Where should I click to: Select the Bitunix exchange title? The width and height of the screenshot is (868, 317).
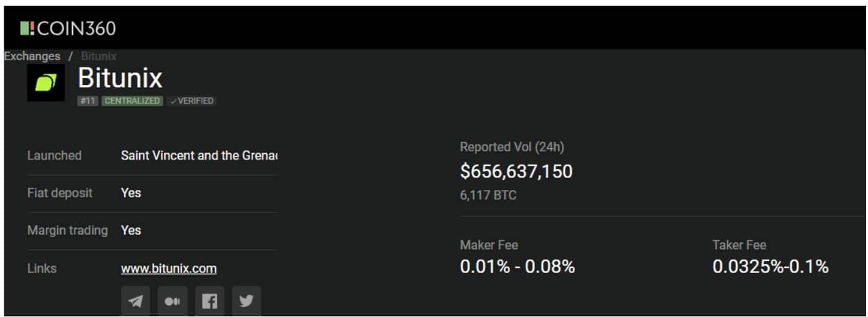coord(120,78)
